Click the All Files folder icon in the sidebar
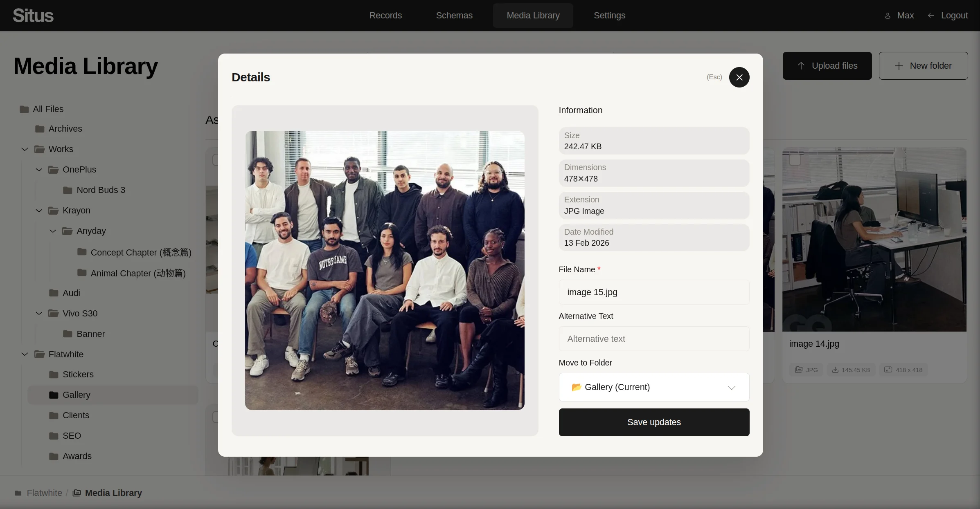The width and height of the screenshot is (980, 509). (x=23, y=109)
